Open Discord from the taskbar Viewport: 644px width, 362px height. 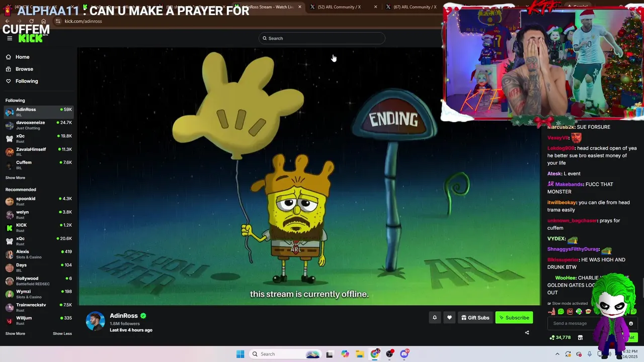pos(405,354)
